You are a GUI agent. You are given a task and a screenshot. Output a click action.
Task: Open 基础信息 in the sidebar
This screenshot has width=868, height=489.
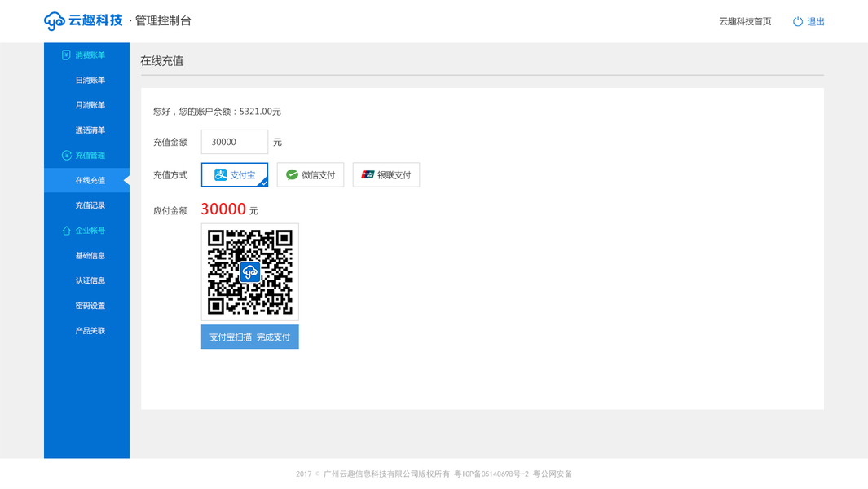pyautogui.click(x=90, y=255)
